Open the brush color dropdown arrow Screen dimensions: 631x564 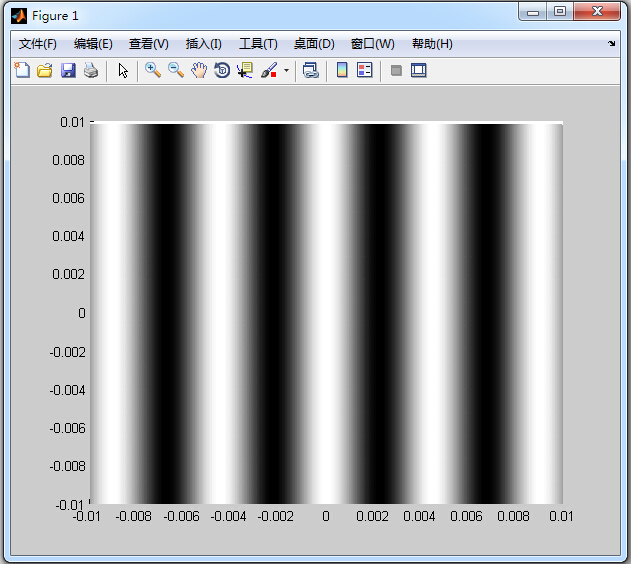point(286,70)
